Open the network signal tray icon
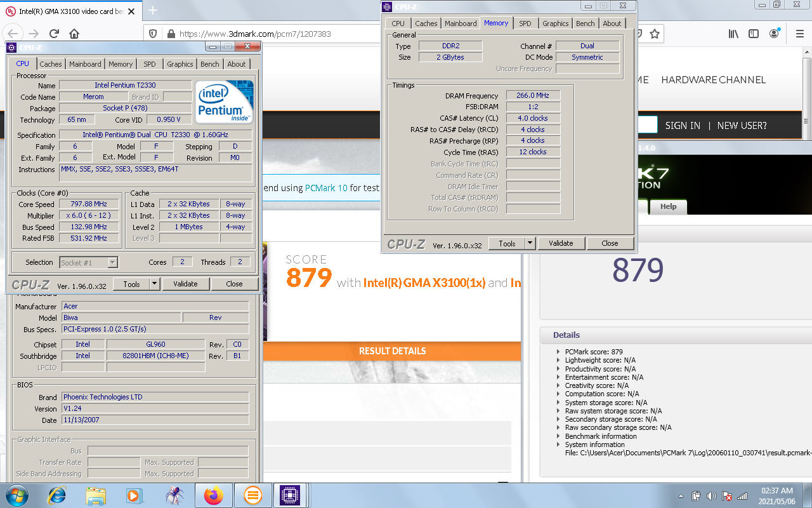Viewport: 812px width, 508px height. click(x=742, y=495)
